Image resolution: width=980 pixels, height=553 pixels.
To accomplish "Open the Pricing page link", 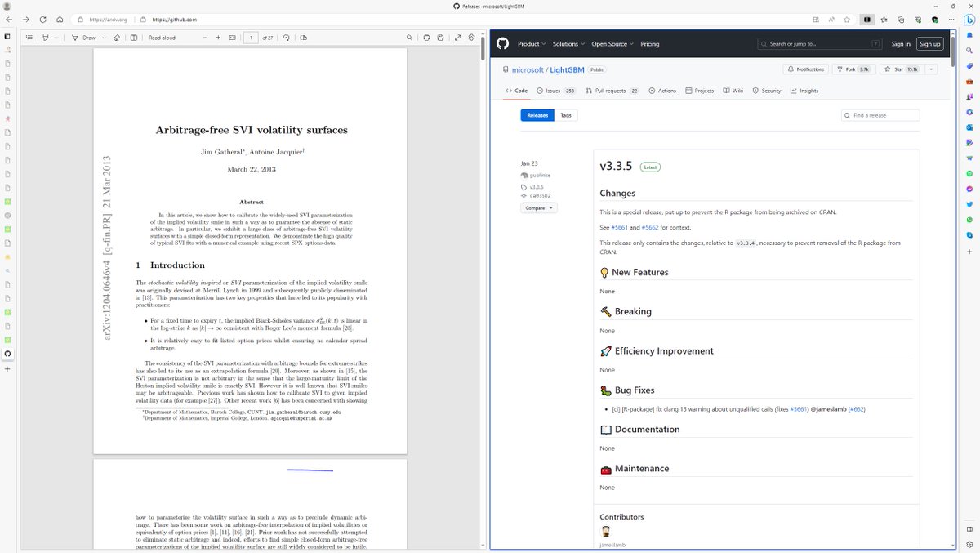I will click(x=650, y=44).
